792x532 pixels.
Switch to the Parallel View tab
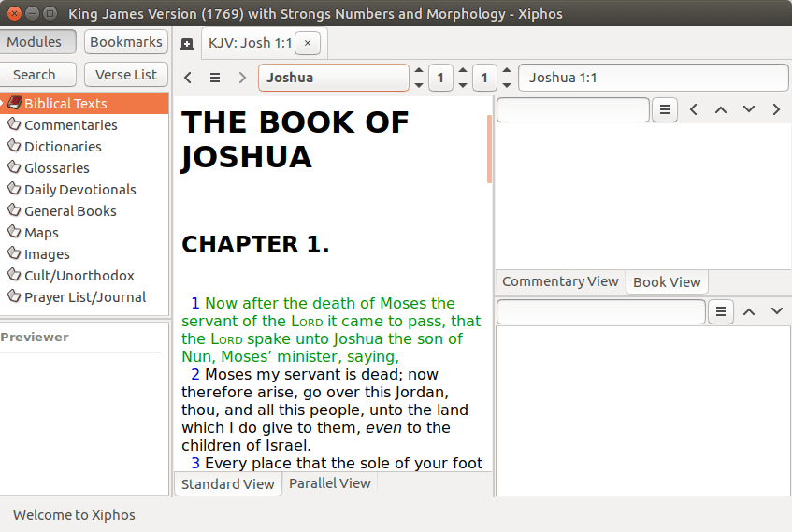pyautogui.click(x=329, y=483)
